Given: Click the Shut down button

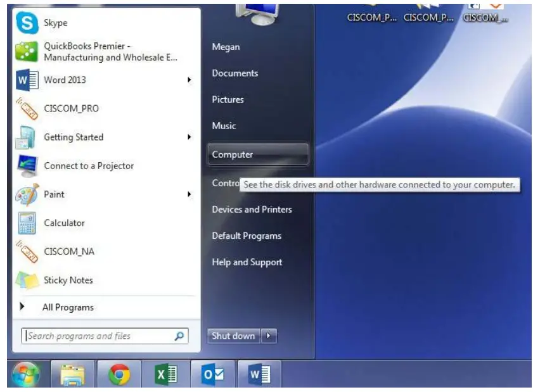Looking at the screenshot, I should click(x=233, y=336).
